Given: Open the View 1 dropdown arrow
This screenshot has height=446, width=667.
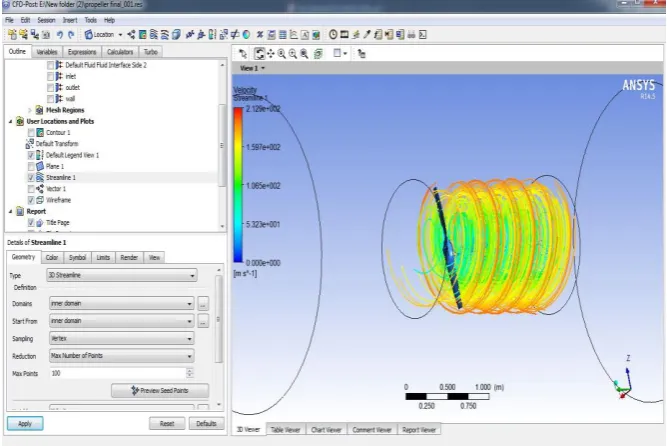Looking at the screenshot, I should [x=263, y=68].
